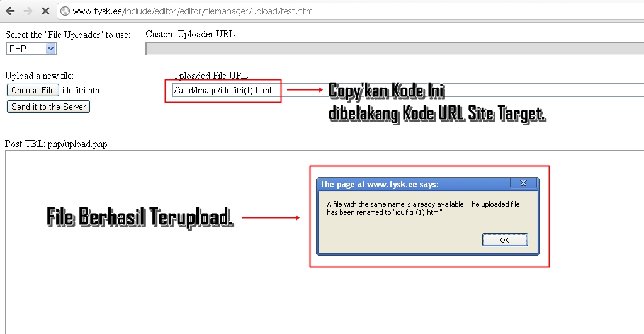The image size is (644, 334).
Task: Click the Custom Uploader URL field
Action: [x=395, y=49]
